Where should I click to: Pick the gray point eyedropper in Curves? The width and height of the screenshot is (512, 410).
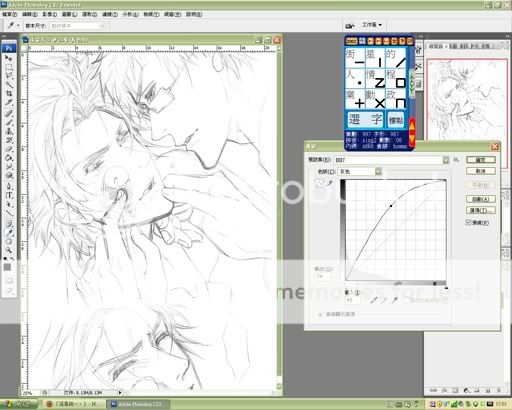pos(384,300)
